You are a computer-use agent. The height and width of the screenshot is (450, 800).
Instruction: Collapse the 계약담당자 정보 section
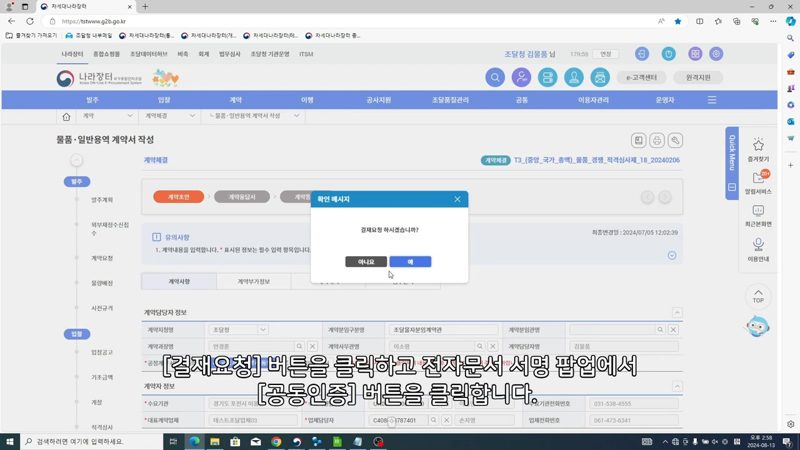[677, 312]
